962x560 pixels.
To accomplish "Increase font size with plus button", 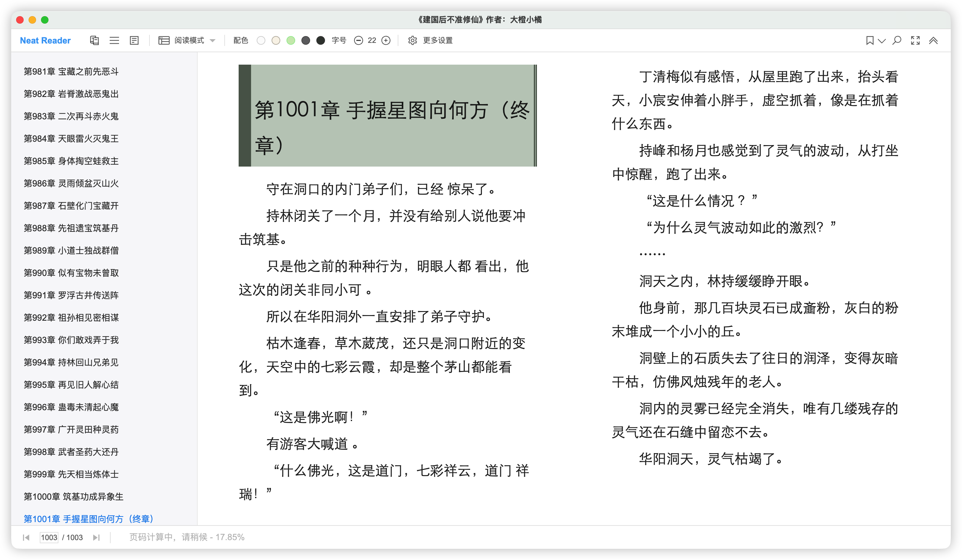I will click(x=386, y=40).
